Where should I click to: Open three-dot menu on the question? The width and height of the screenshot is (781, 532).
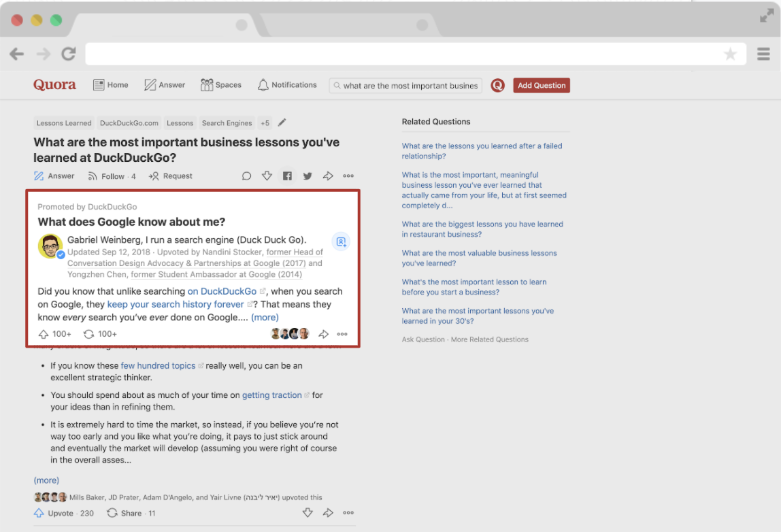(348, 176)
